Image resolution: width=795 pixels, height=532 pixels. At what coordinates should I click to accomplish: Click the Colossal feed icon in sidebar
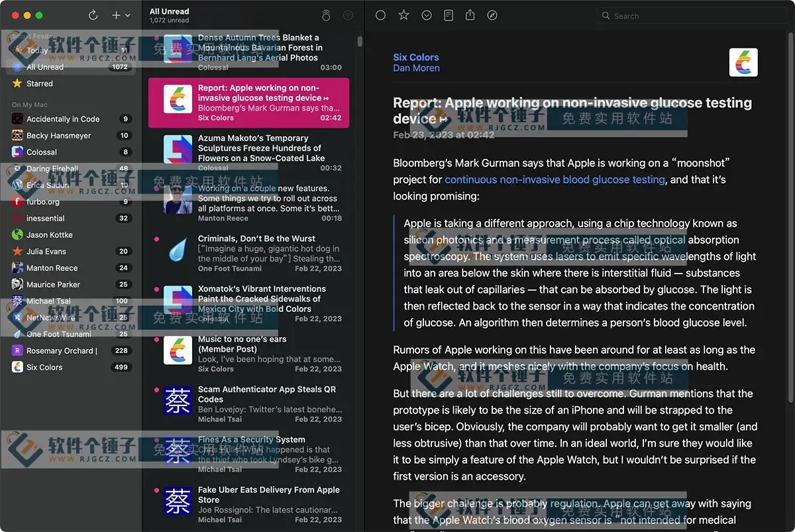coord(17,152)
